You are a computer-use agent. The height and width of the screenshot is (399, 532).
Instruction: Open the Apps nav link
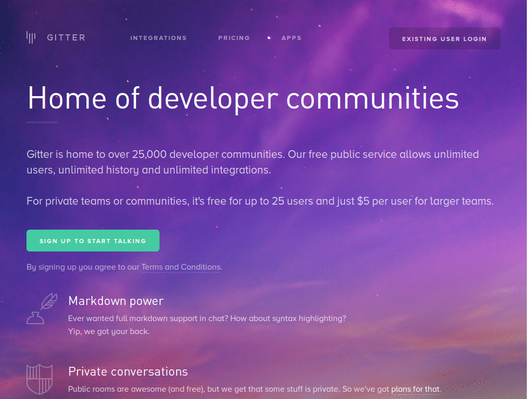[291, 38]
